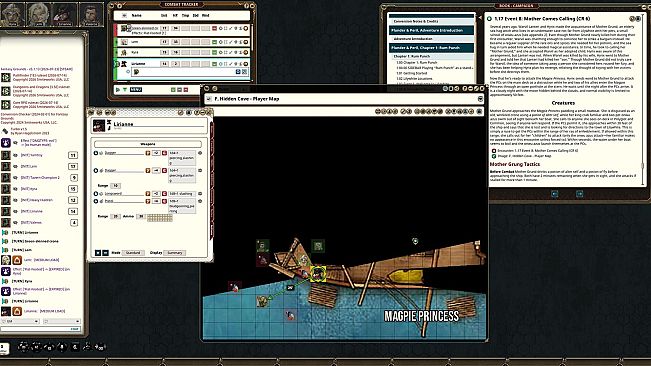Click the [INIT] Valeros chat entry
651x366 pixels.
(x=32, y=222)
